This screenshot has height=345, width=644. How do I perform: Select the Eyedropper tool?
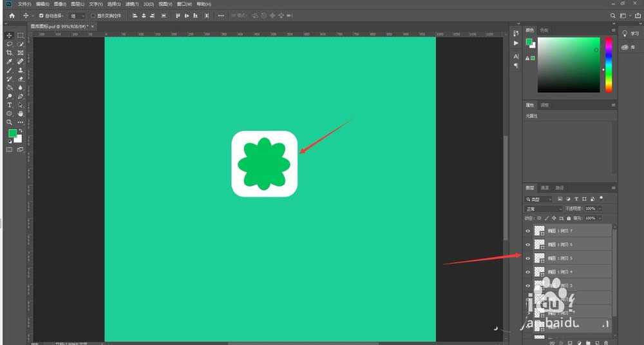coord(10,61)
